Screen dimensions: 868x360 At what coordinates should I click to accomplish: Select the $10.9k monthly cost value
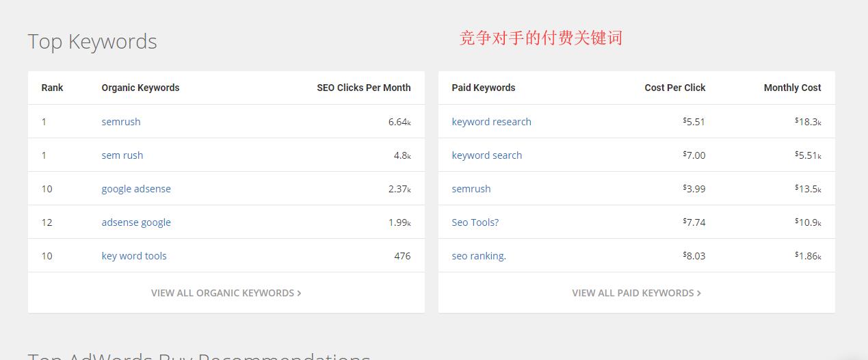click(x=808, y=222)
